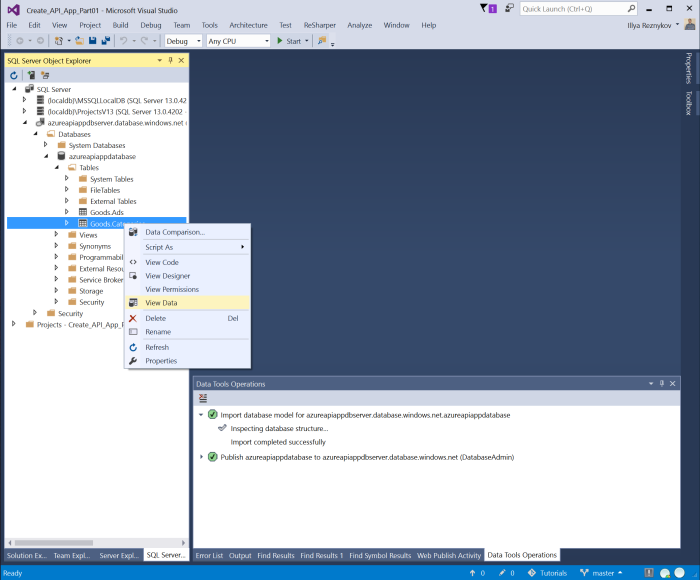Switch to the Web Publish Activity tab

coord(449,555)
